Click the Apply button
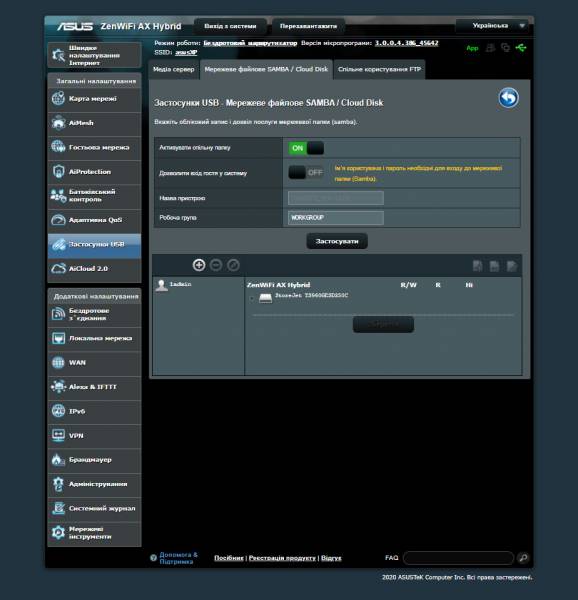 coord(337,241)
